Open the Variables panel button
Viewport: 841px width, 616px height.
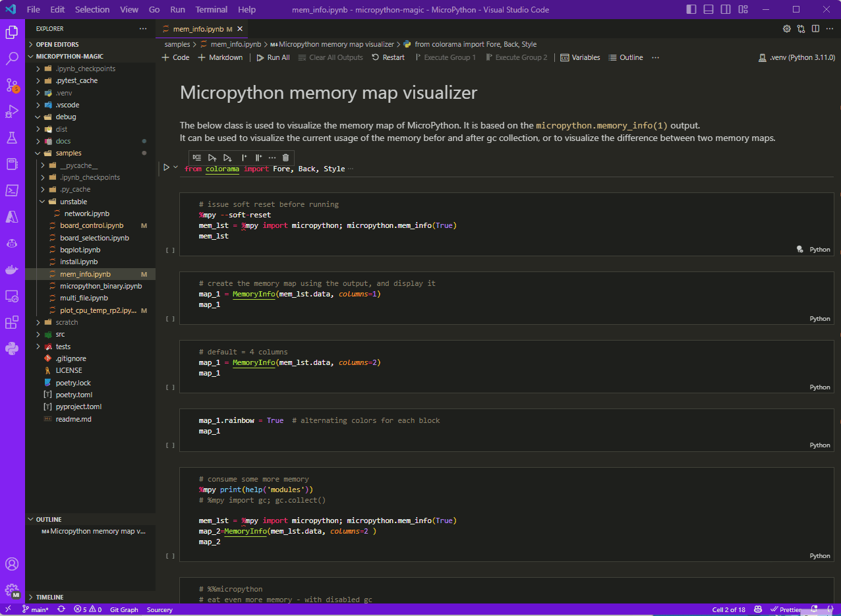(580, 57)
